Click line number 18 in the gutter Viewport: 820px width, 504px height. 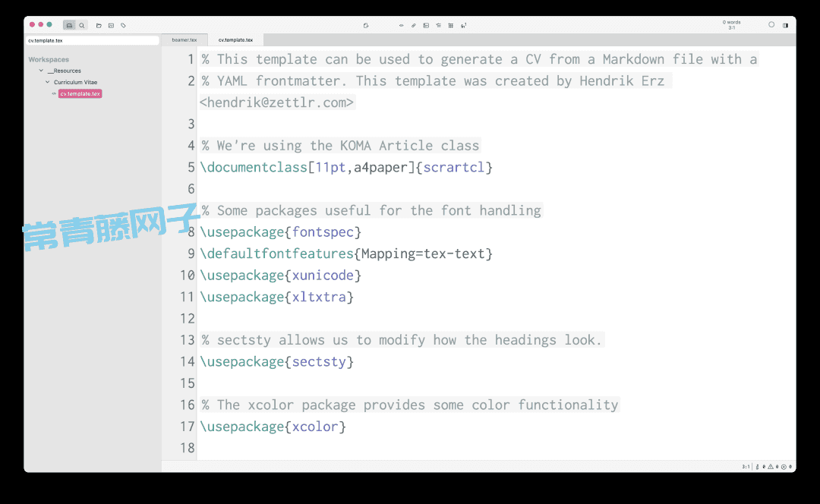click(x=188, y=448)
